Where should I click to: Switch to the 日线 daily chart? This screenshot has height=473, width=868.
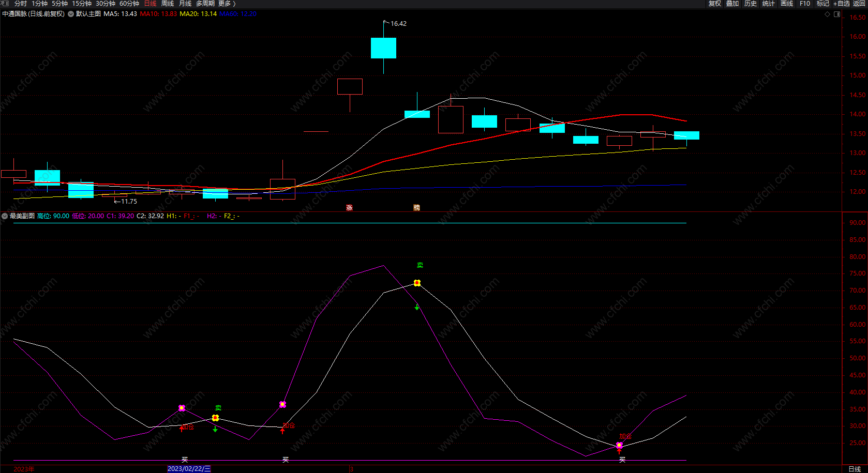point(151,4)
